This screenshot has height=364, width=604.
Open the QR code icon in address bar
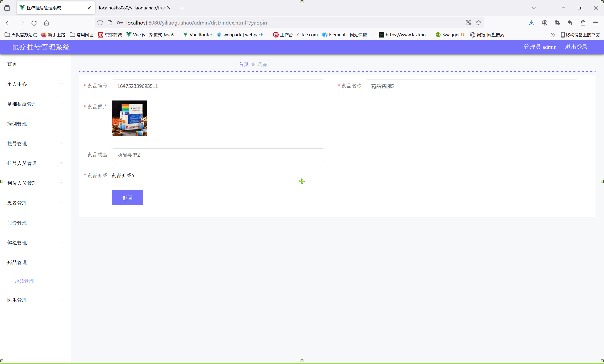[x=468, y=23]
